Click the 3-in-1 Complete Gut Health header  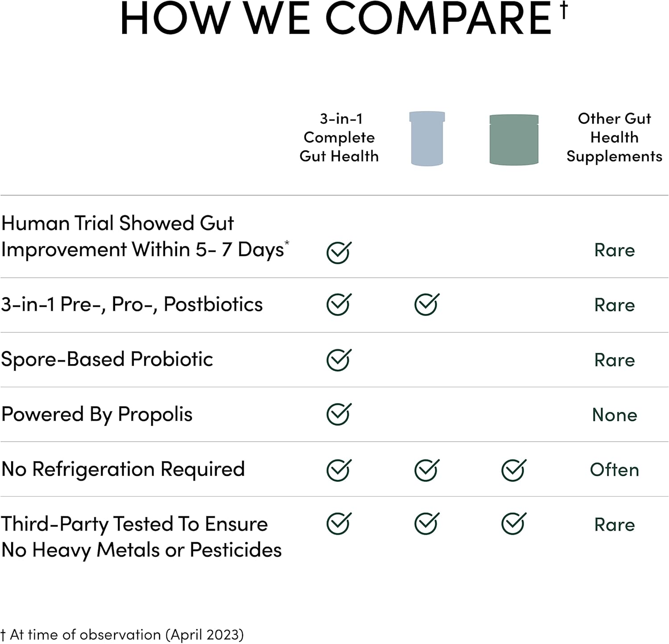[x=339, y=137]
